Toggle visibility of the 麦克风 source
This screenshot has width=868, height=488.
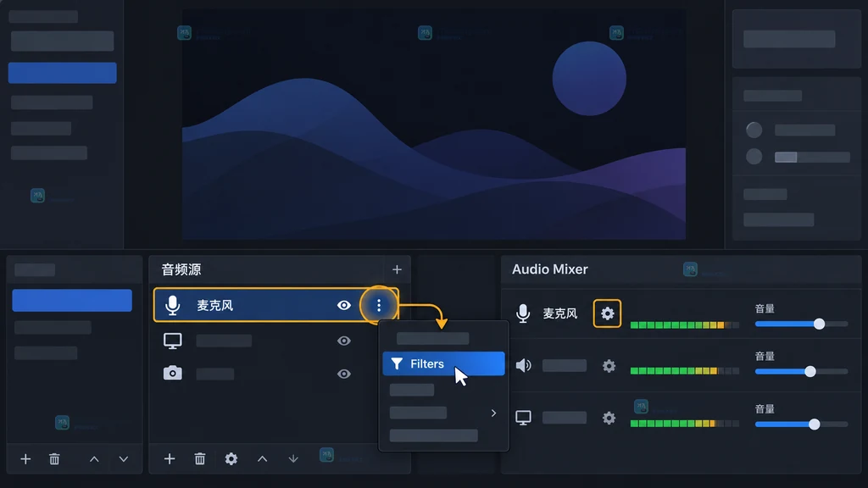(x=344, y=305)
